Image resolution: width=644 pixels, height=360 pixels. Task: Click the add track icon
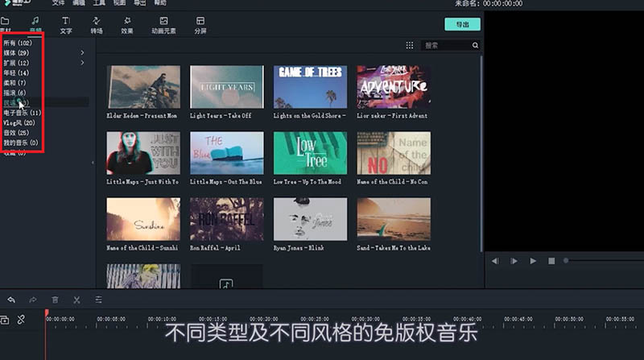click(5, 320)
